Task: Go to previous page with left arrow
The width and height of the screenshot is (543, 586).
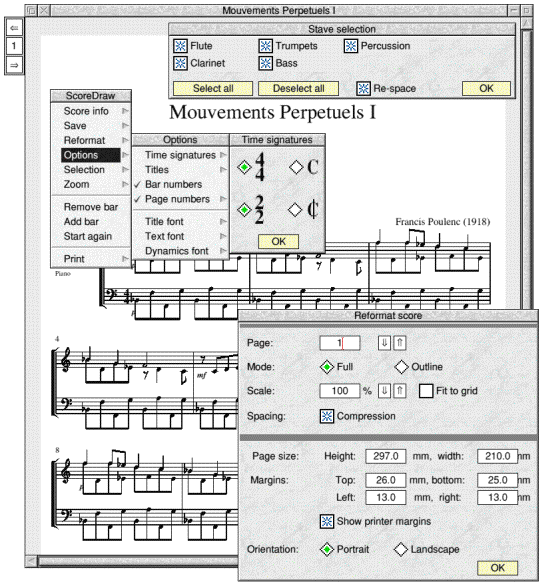Action: [x=14, y=28]
